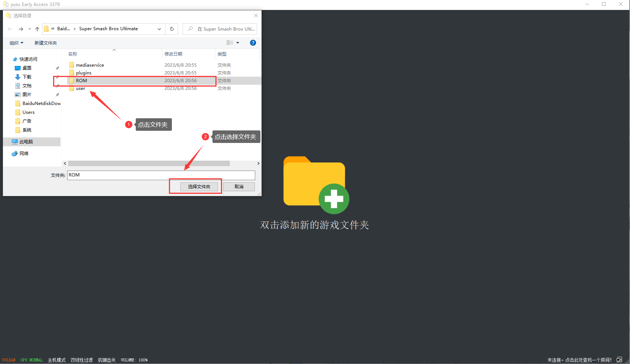Click 未连接 multiplayer room status text

tap(579, 360)
